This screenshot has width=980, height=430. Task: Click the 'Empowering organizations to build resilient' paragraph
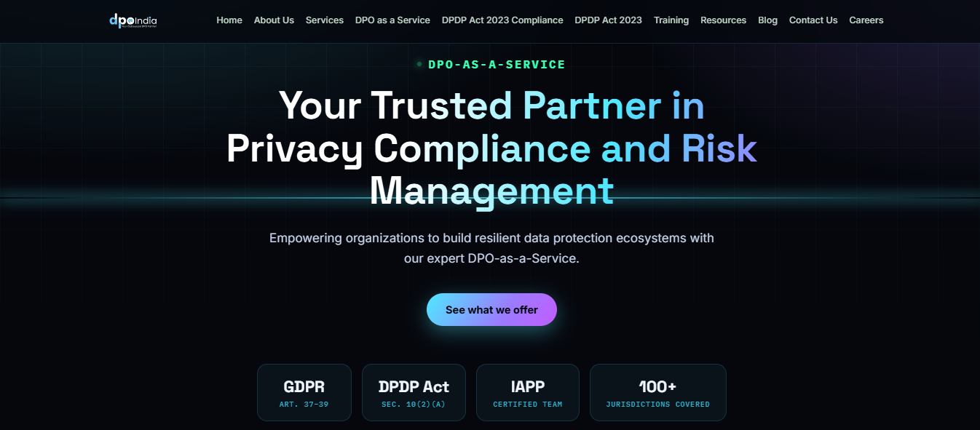[x=491, y=248]
